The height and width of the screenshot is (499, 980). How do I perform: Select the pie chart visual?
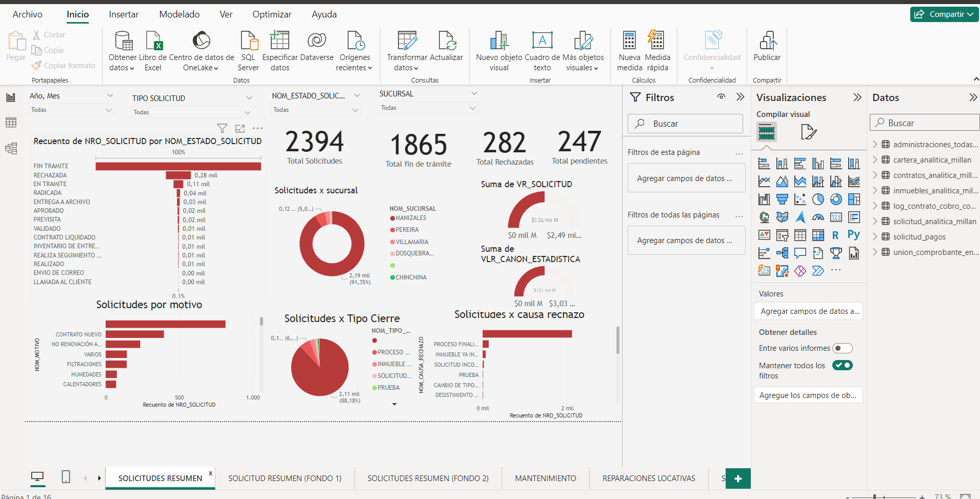click(818, 199)
